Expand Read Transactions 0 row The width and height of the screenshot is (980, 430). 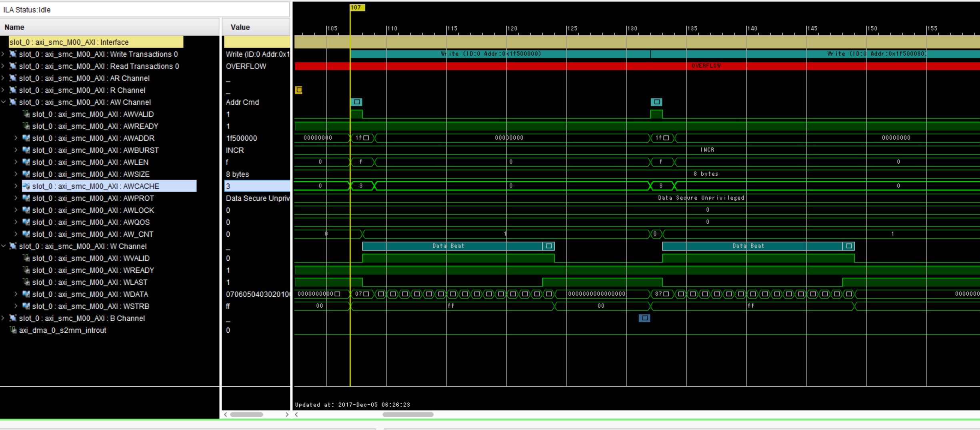pos(3,66)
